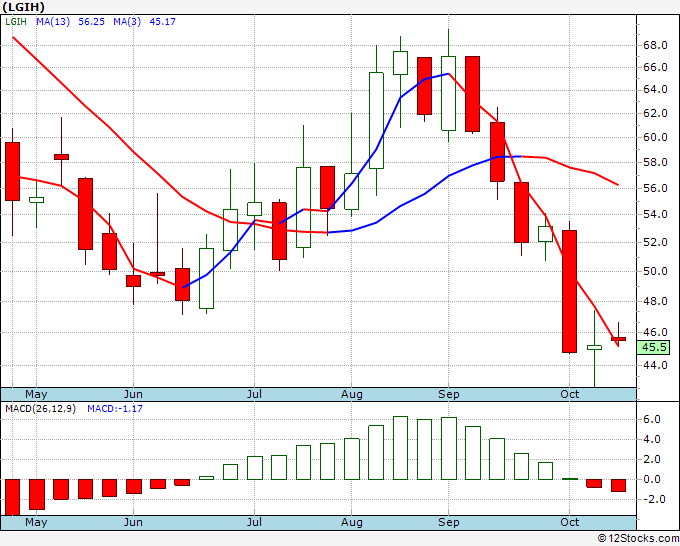Click the 48.0 price axis label

click(x=655, y=301)
